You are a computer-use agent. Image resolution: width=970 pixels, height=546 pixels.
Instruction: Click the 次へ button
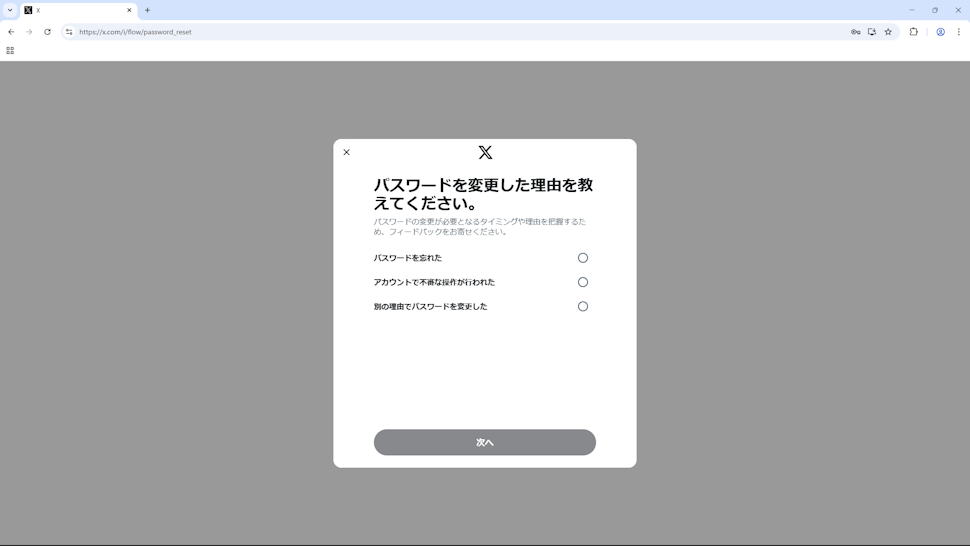[484, 442]
